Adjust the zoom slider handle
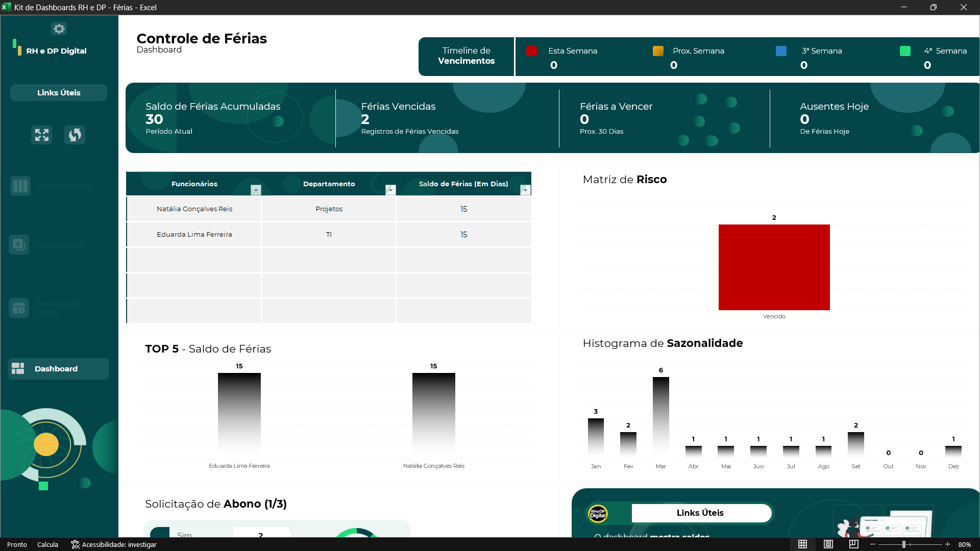 tap(903, 544)
